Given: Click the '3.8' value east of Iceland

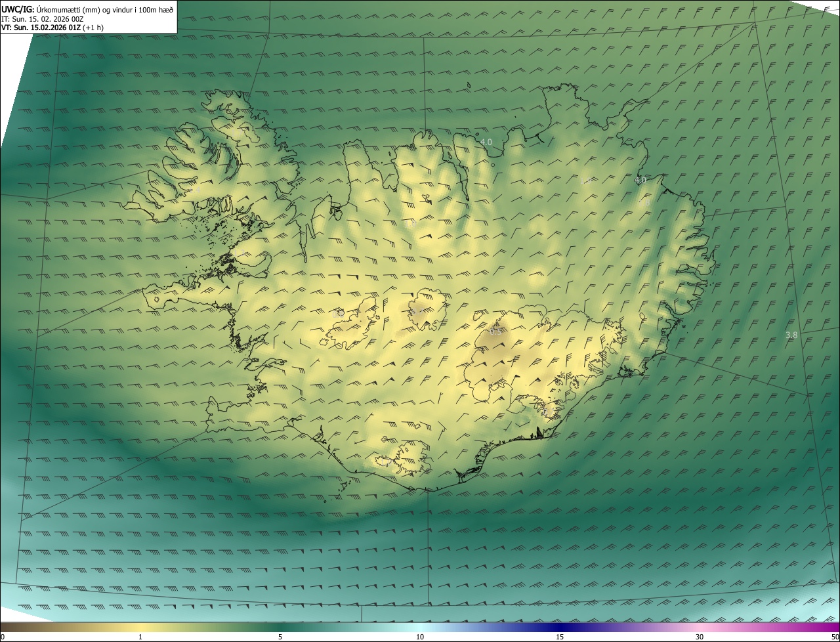Looking at the screenshot, I should click(x=791, y=335).
